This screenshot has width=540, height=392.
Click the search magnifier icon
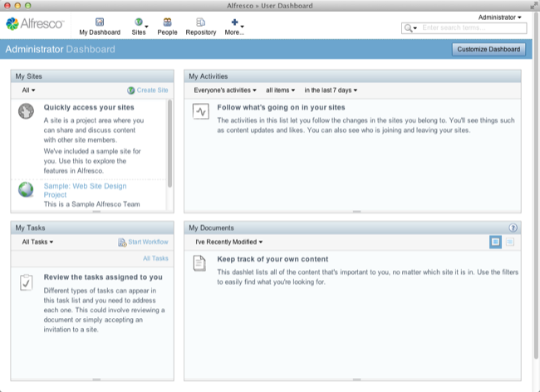click(408, 28)
